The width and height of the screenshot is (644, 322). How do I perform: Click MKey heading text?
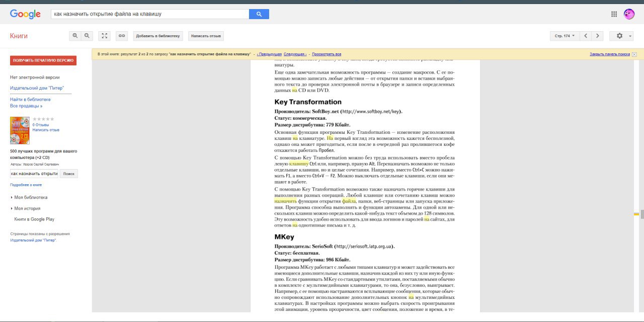pyautogui.click(x=284, y=236)
